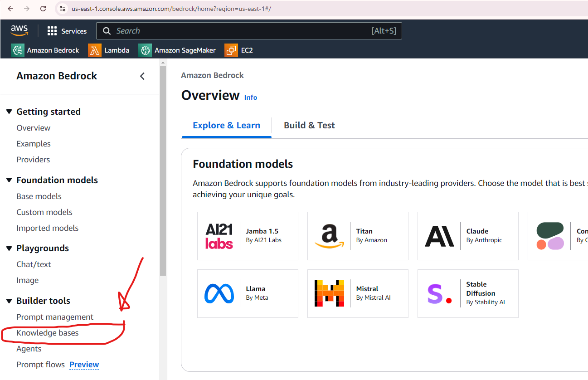Select the Llama by Meta model card
Image resolution: width=588 pixels, height=380 pixels.
(248, 293)
